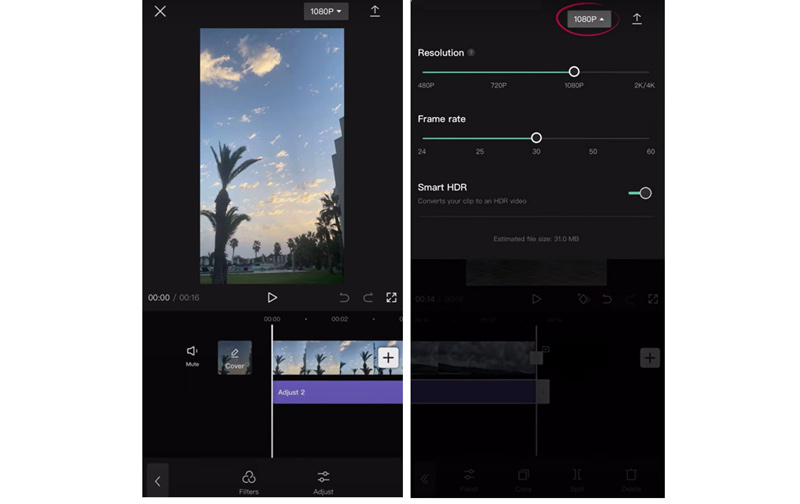Set Frame rate slider to 60
The width and height of the screenshot is (800, 504).
tap(650, 138)
